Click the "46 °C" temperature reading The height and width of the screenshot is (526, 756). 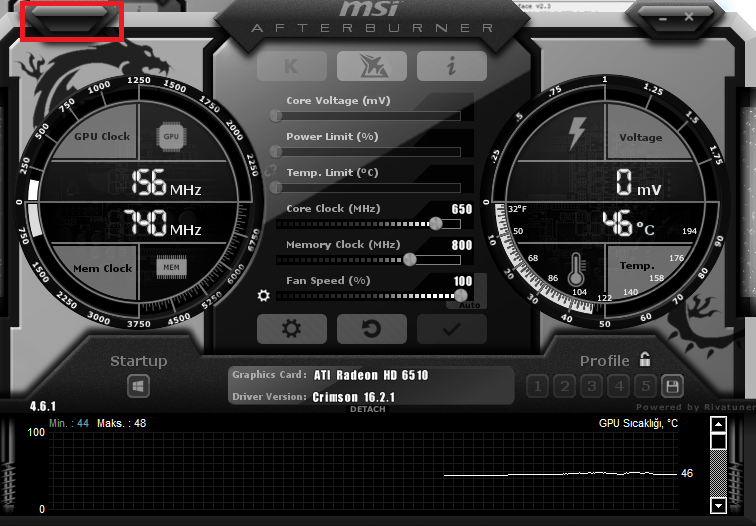628,223
